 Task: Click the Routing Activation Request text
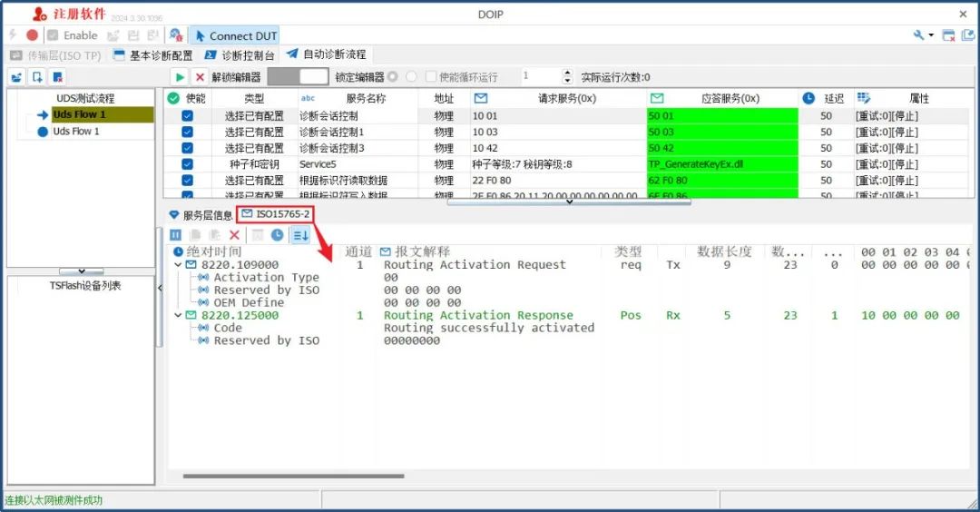click(475, 265)
